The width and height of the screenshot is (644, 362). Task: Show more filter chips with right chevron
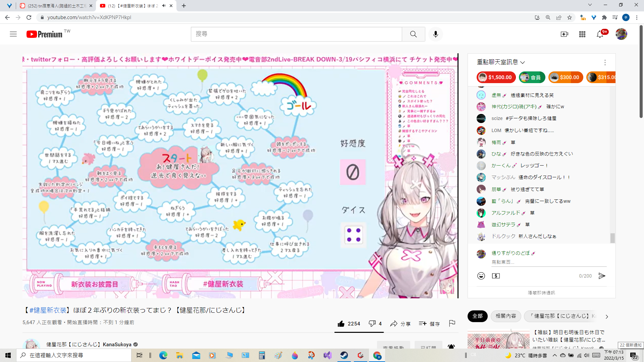606,316
